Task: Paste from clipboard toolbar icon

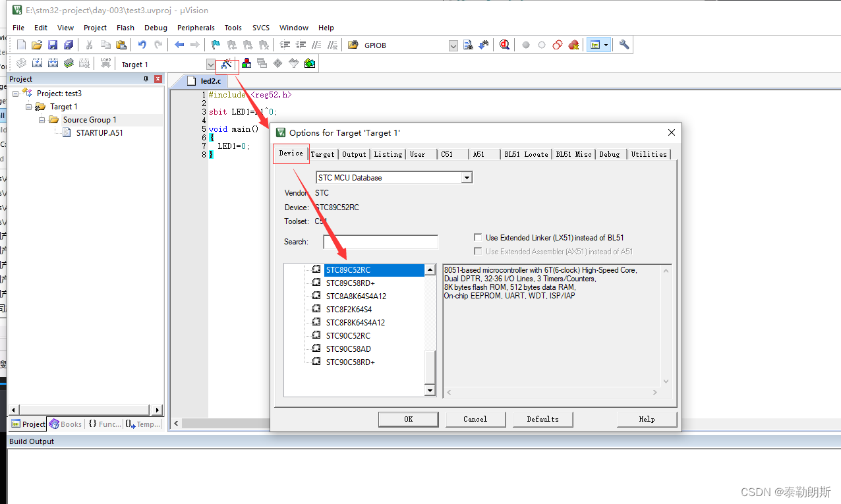Action: [121, 45]
